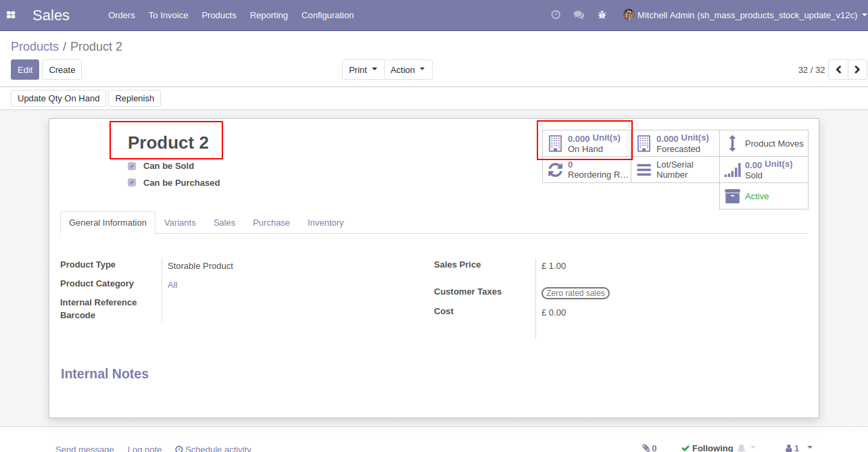Image resolution: width=868 pixels, height=452 pixels.
Task: Switch to the Inventory tab
Action: (x=325, y=223)
